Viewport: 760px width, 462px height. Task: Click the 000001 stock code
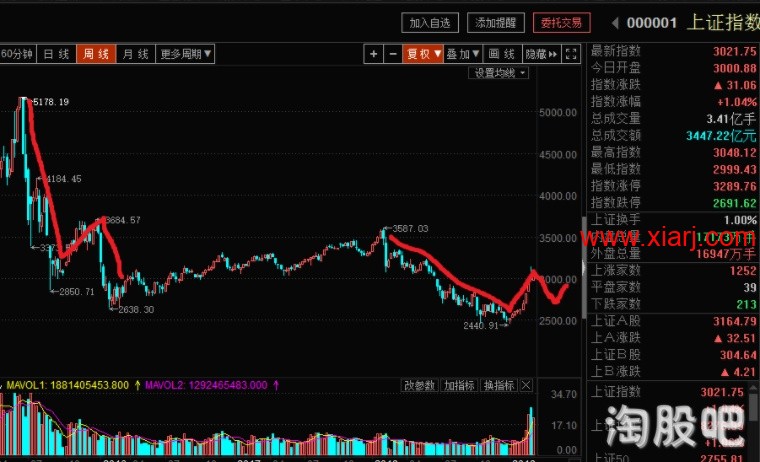(x=651, y=23)
